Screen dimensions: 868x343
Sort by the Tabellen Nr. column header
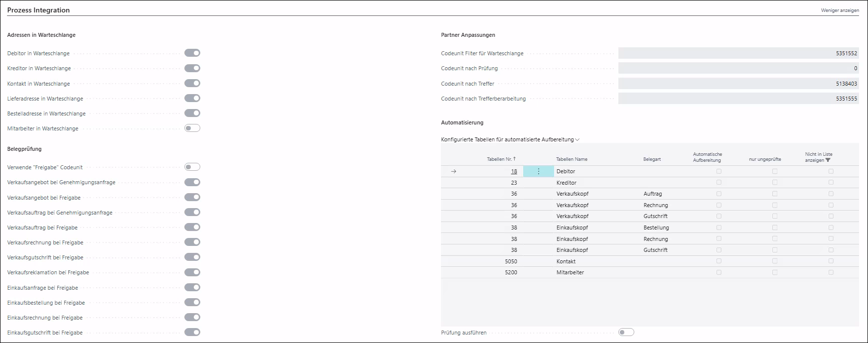(501, 159)
